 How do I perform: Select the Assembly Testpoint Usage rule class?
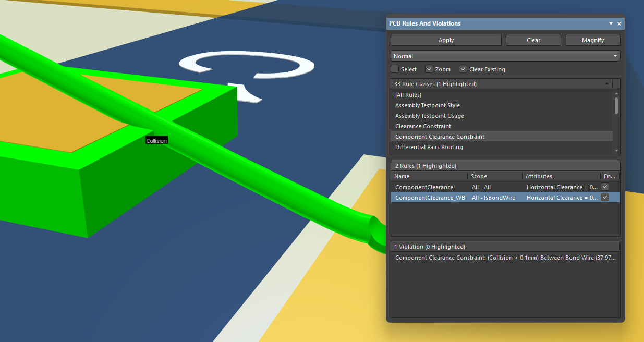429,116
